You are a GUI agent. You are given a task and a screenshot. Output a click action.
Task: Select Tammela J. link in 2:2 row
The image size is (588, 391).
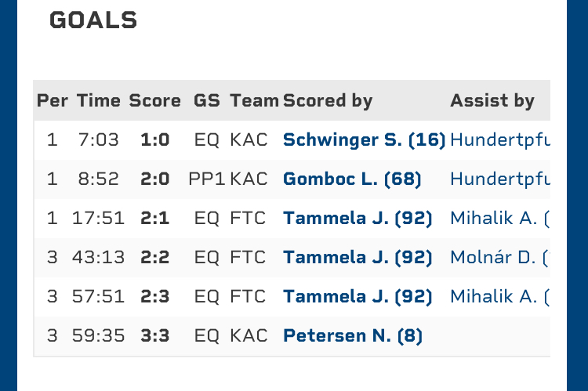[x=358, y=258]
